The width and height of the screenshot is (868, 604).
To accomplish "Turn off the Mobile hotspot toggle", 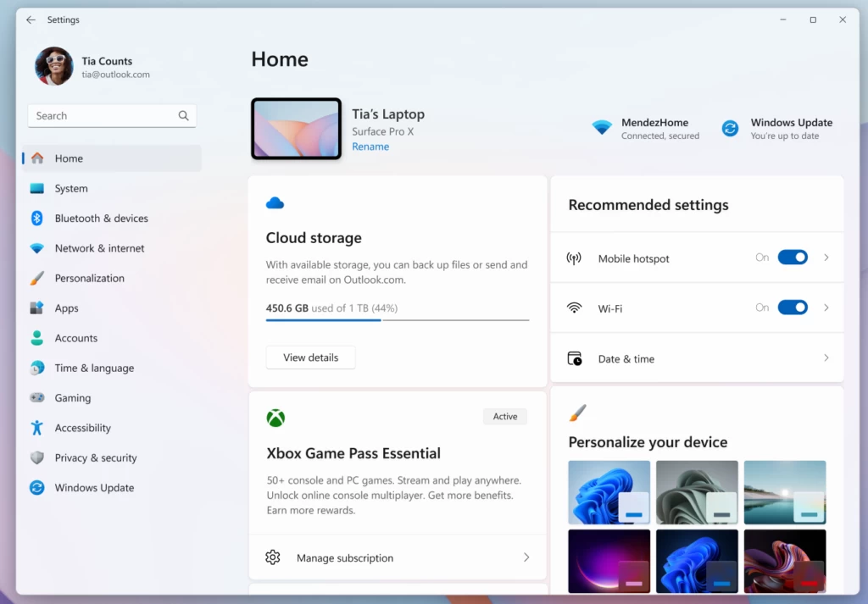I will coord(793,257).
